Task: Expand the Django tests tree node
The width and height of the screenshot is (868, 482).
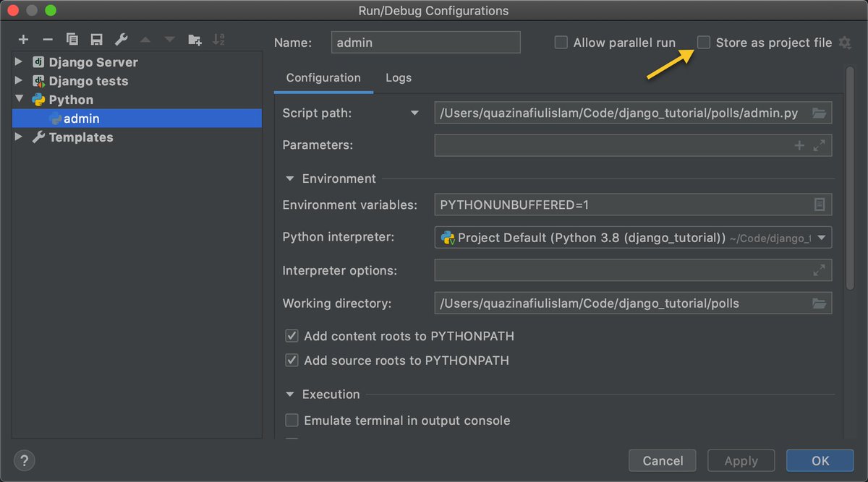Action: coord(19,81)
